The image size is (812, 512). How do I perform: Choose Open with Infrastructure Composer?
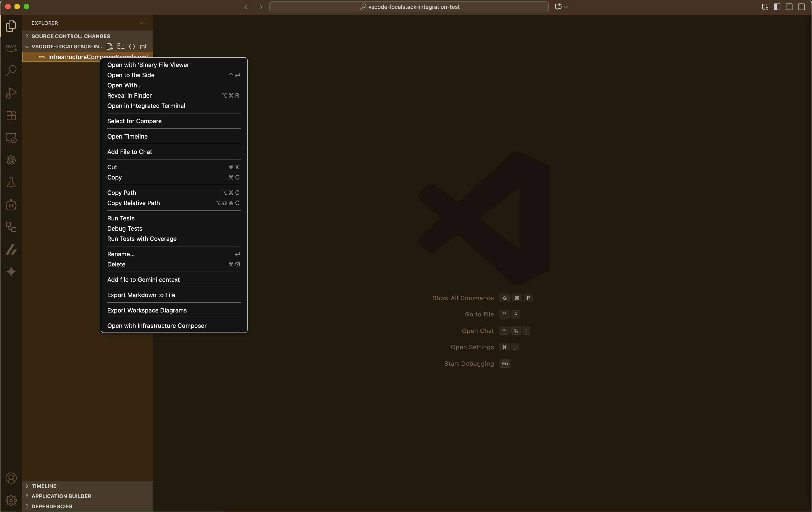coord(157,325)
